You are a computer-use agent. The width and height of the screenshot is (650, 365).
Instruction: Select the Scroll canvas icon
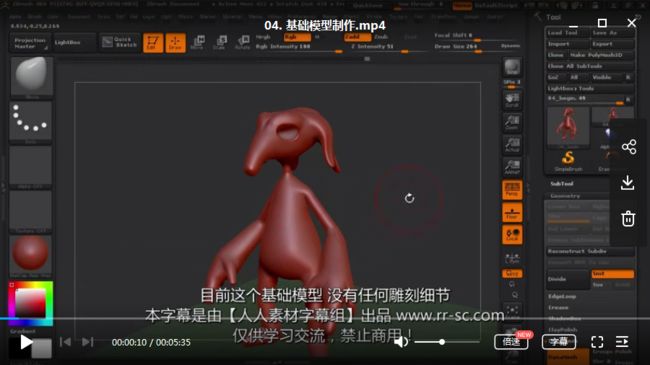pos(512,100)
